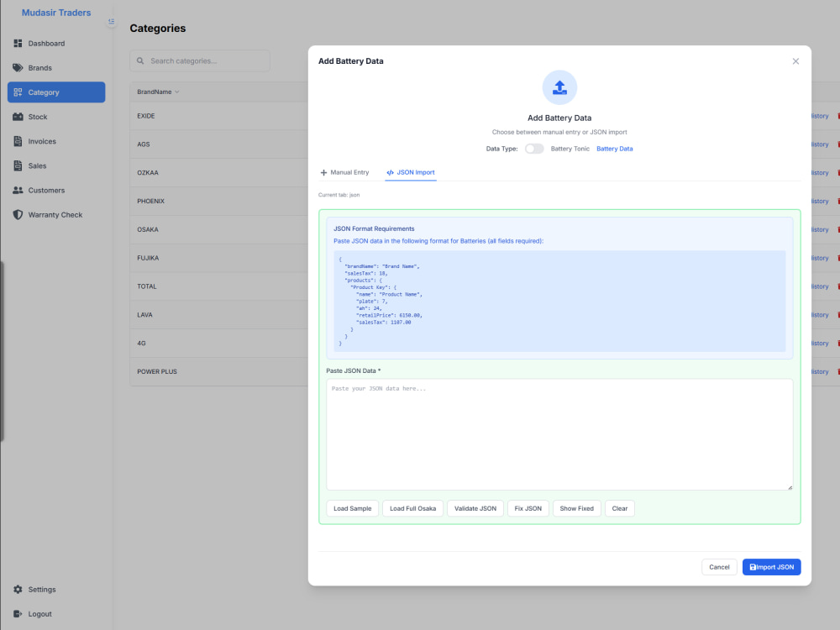Select the JSON Import tab
The width and height of the screenshot is (840, 630).
pyautogui.click(x=411, y=172)
